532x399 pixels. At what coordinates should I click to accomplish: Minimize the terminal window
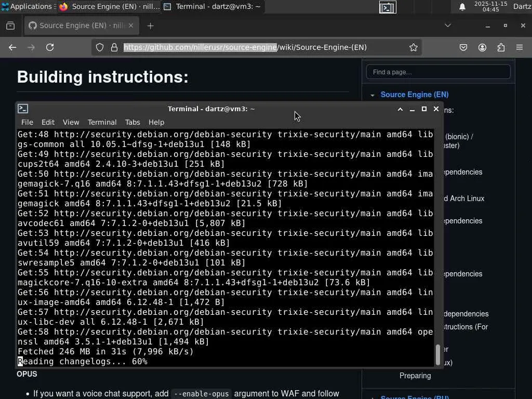(412, 109)
